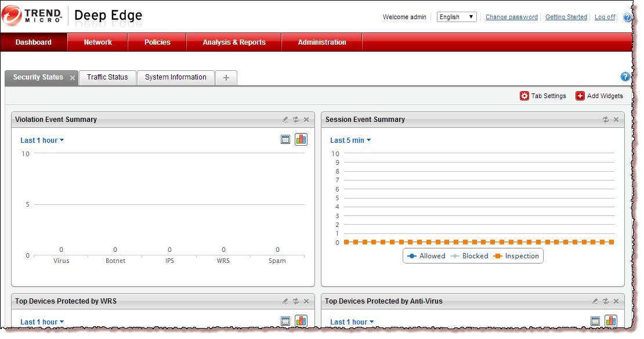Edit the Violation Event Summary widget
This screenshot has width=644, height=339.
coord(285,120)
